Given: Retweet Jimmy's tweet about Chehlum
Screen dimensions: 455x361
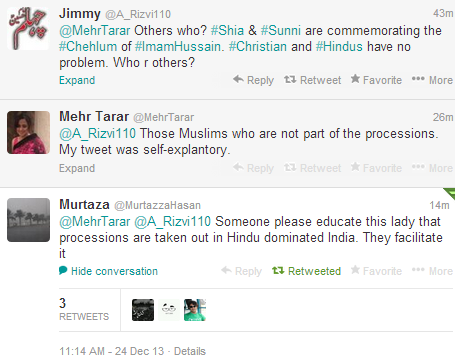Looking at the screenshot, I should [312, 80].
